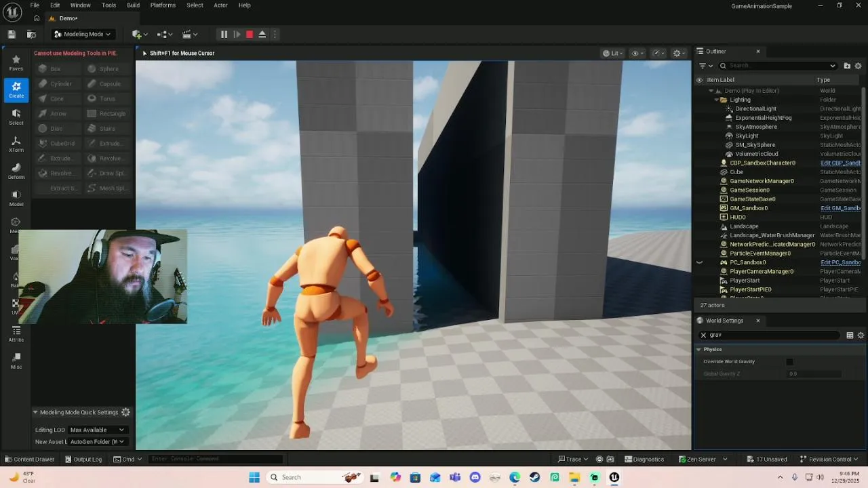The image size is (868, 488).
Task: Open the Platforms menu
Action: tap(163, 5)
